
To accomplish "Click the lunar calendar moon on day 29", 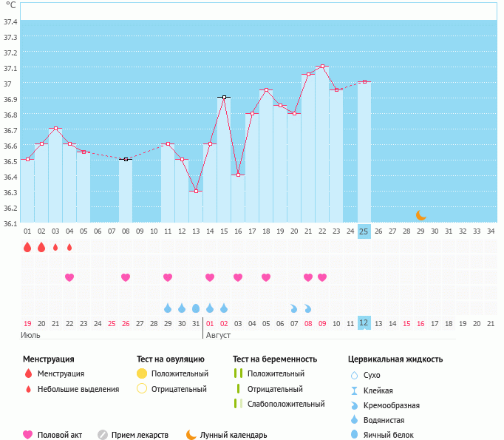I will [420, 215].
